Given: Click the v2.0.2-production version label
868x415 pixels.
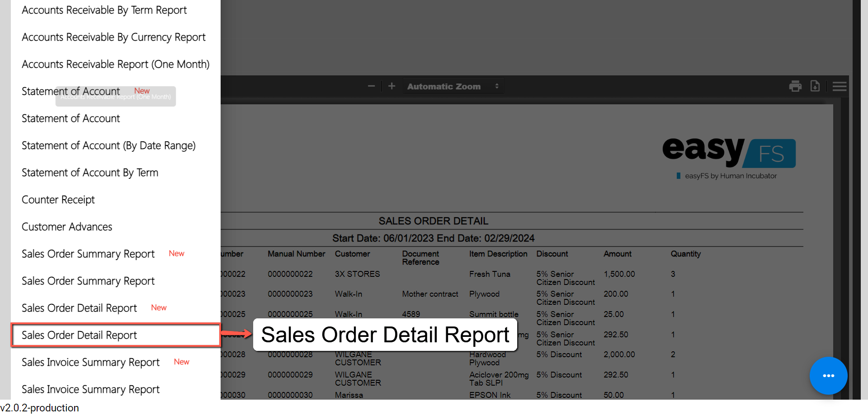Looking at the screenshot, I should [x=40, y=408].
